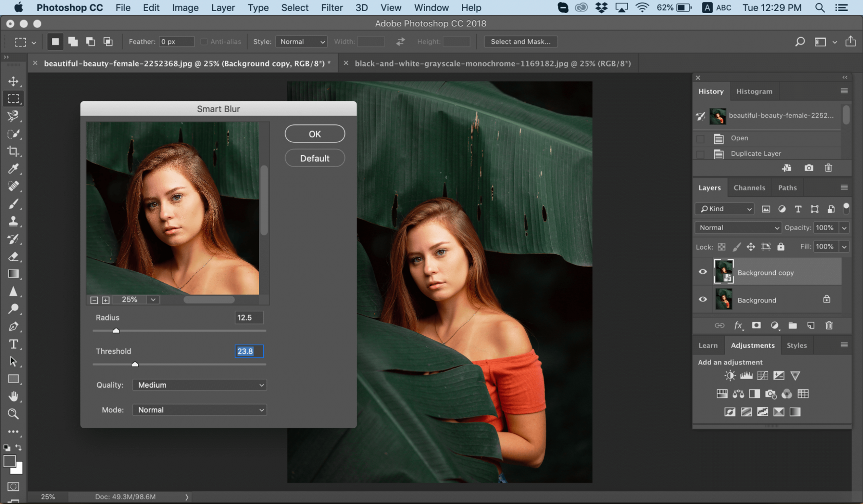Switch to the Paths tab

click(x=787, y=187)
